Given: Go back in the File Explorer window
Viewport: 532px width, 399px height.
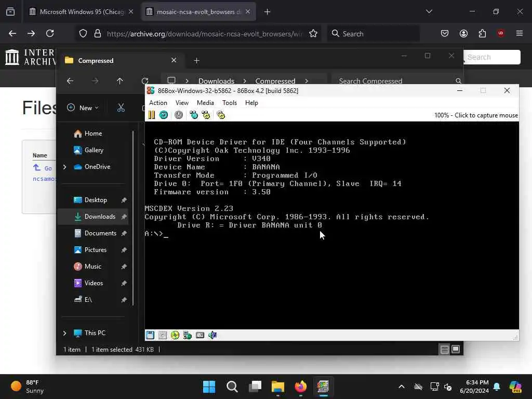Looking at the screenshot, I should point(70,81).
